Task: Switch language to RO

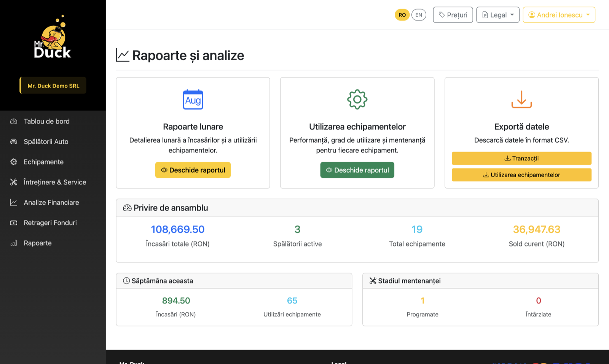Action: point(402,15)
